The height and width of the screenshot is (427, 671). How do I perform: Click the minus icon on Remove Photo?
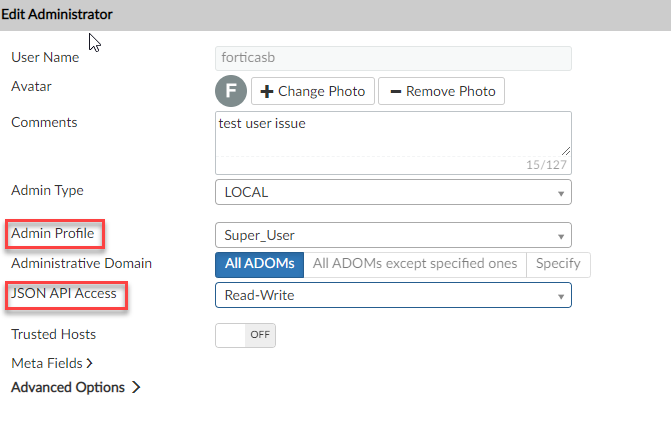coord(395,91)
